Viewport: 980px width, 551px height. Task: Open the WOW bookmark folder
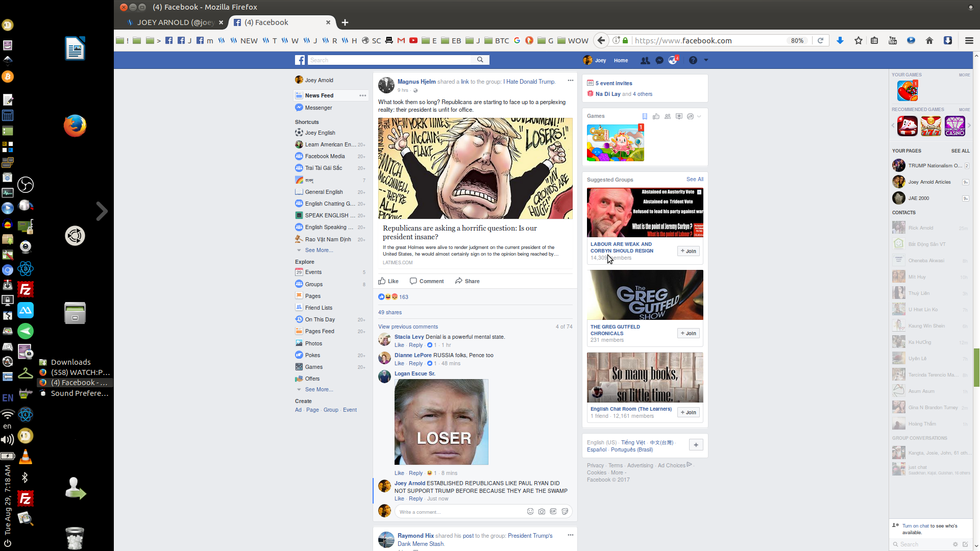573,40
